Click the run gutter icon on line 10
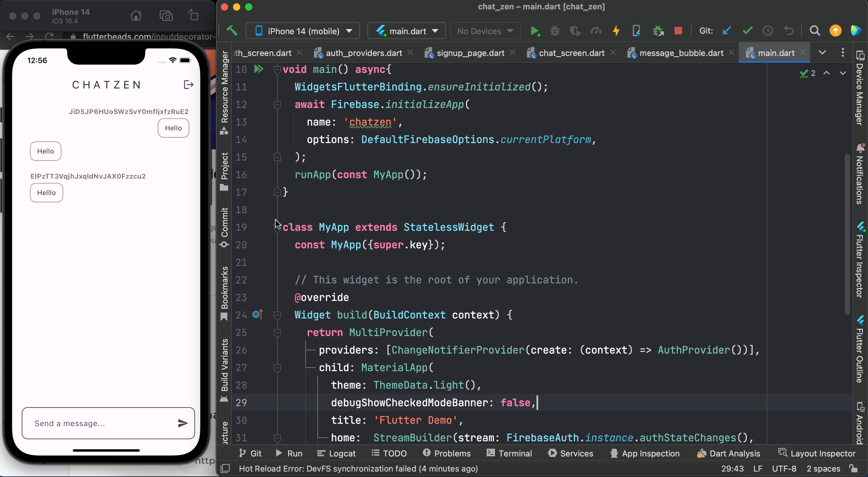Screen dimensions: 868x477 [258, 69]
